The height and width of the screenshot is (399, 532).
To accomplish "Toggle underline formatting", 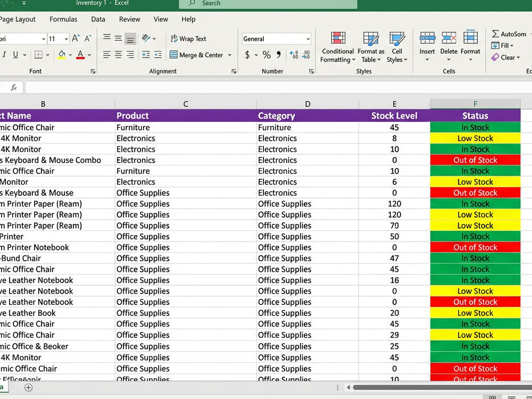I will 15,55.
